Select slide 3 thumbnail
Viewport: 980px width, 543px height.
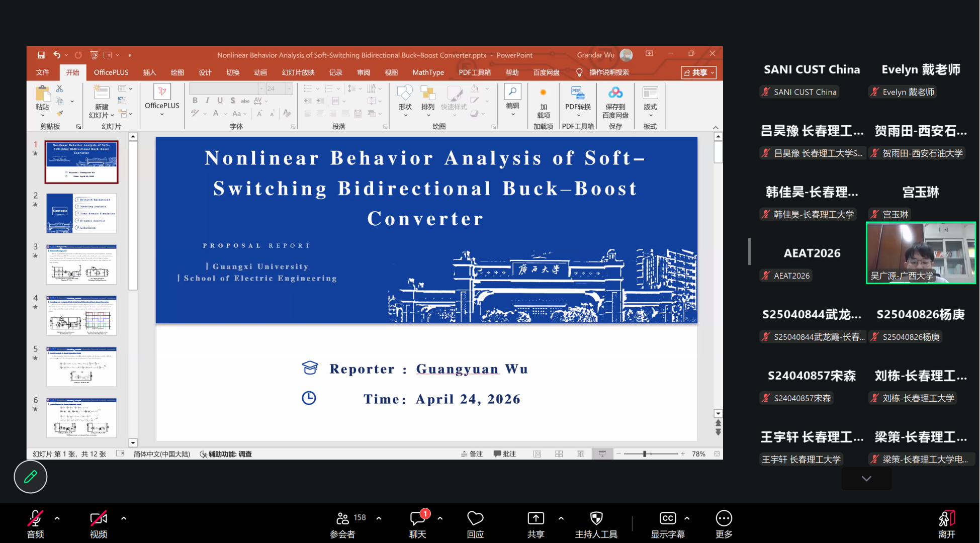(81, 264)
